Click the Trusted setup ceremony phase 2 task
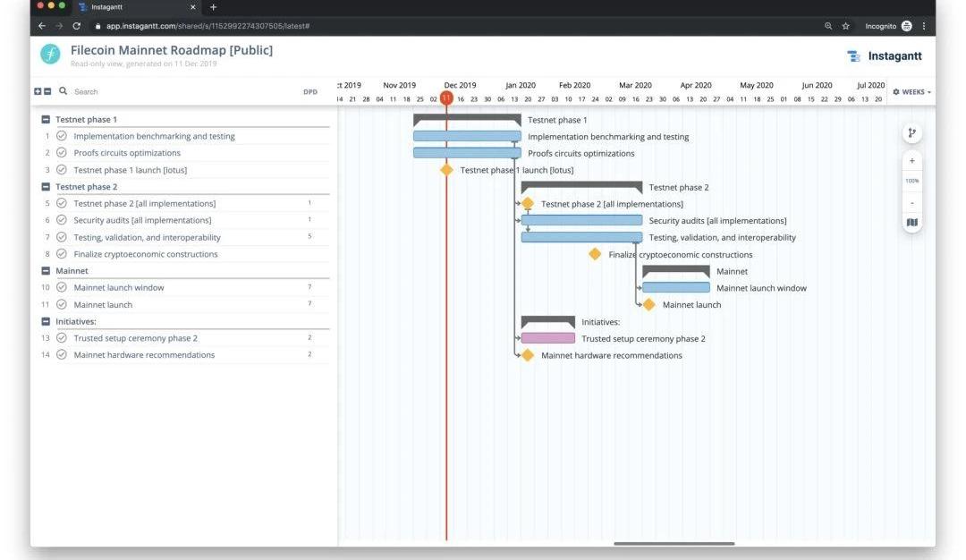Viewport: 966px width, 560px height. pos(135,338)
